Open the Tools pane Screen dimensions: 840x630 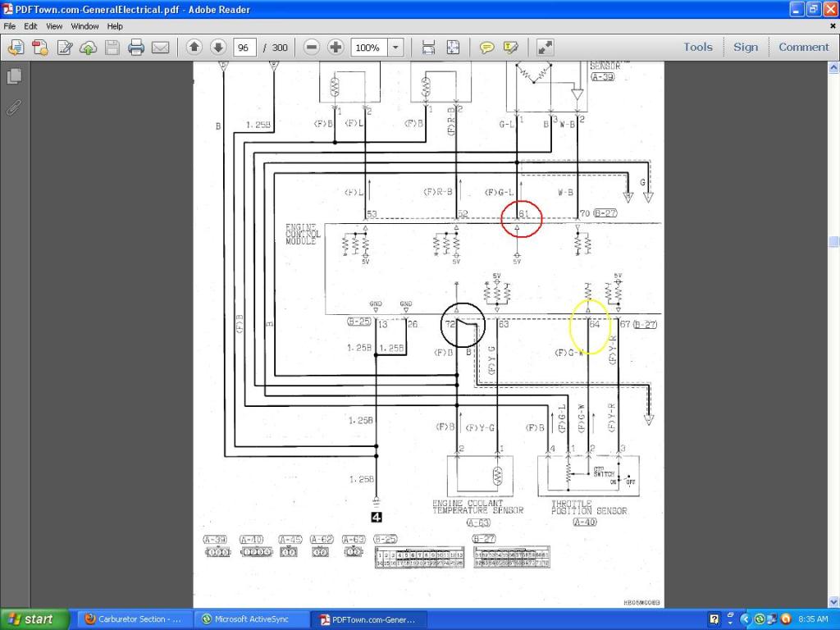click(698, 48)
